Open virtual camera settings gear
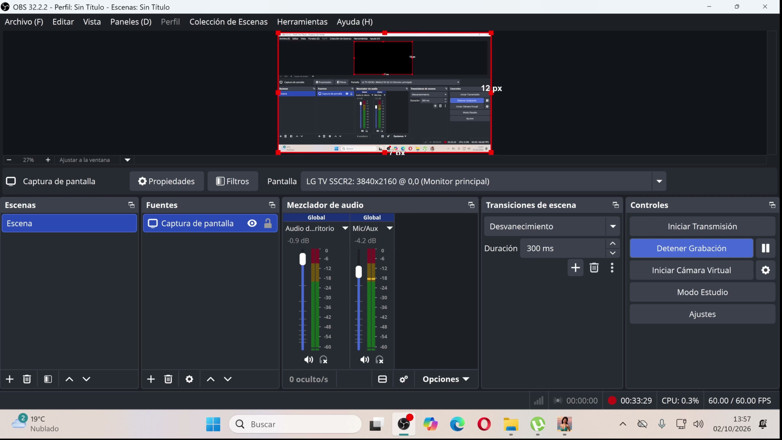 (x=766, y=270)
